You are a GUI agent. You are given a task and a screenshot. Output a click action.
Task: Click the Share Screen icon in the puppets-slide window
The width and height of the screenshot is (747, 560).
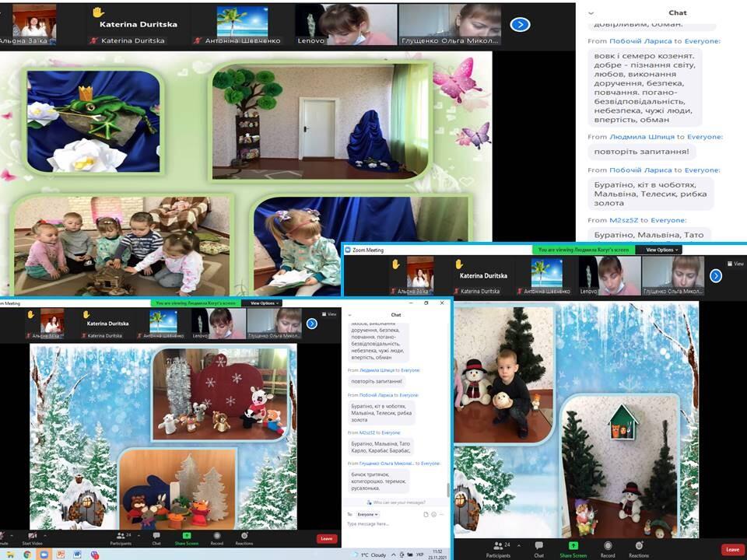tap(187, 536)
